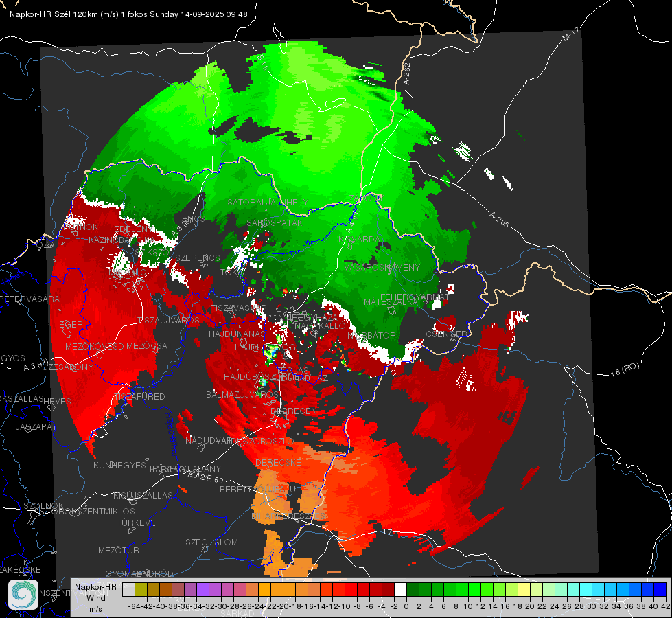The image size is (672, 618).
Task: Select the TISZAVASVÁRI label
Action: click(240, 308)
